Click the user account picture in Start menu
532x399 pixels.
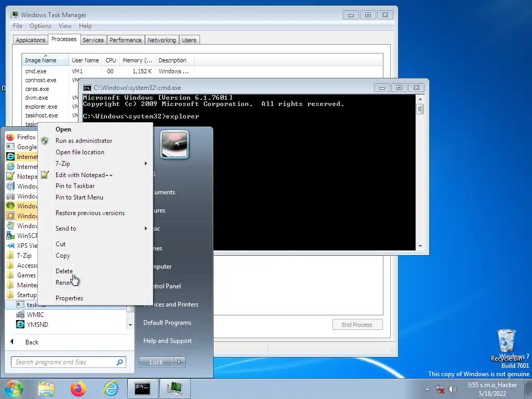[175, 144]
